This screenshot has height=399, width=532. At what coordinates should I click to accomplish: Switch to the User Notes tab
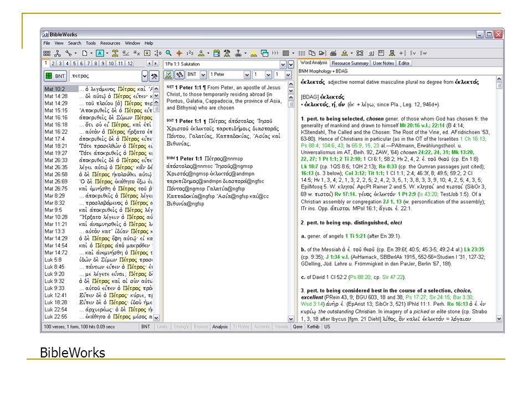point(383,63)
